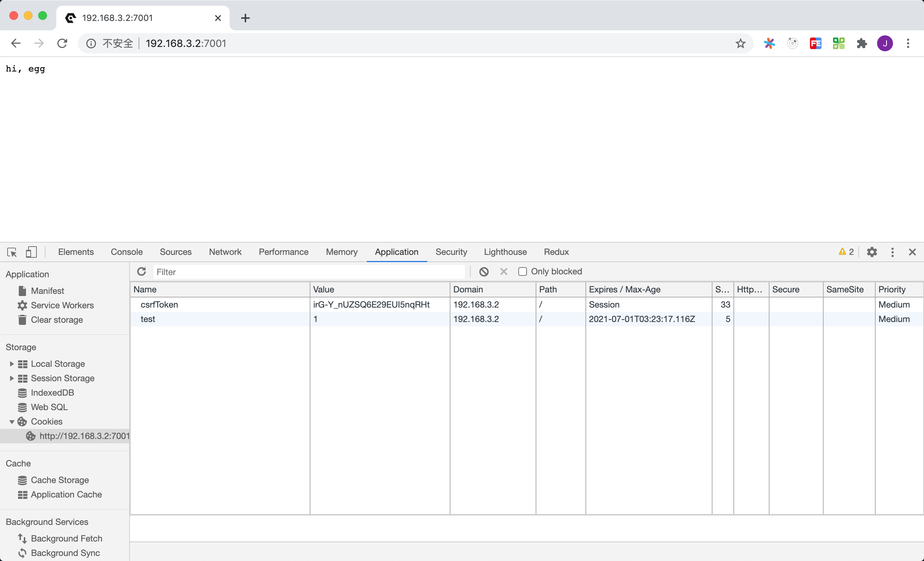Image resolution: width=924 pixels, height=561 pixels.
Task: Refresh the cookies table in DevTools
Action: tap(141, 271)
